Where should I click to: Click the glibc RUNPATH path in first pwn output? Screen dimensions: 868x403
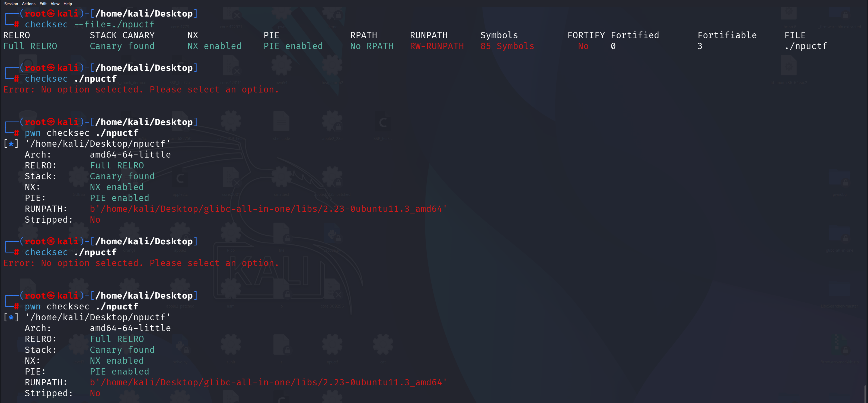(268, 209)
